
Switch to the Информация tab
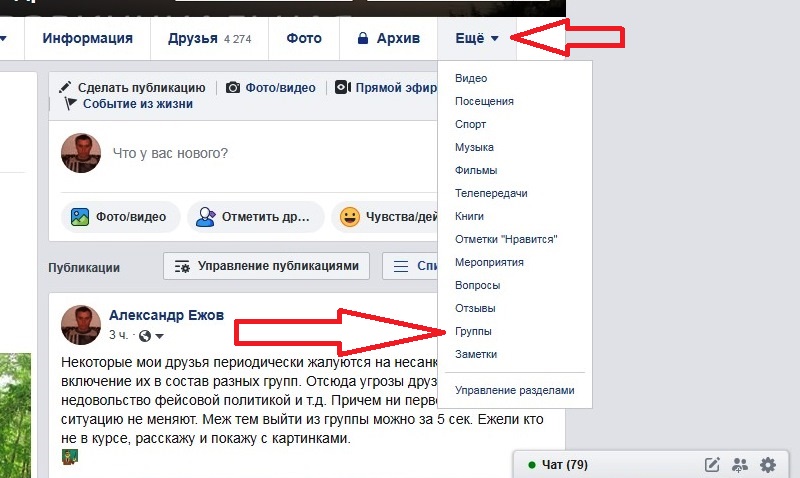pyautogui.click(x=87, y=38)
